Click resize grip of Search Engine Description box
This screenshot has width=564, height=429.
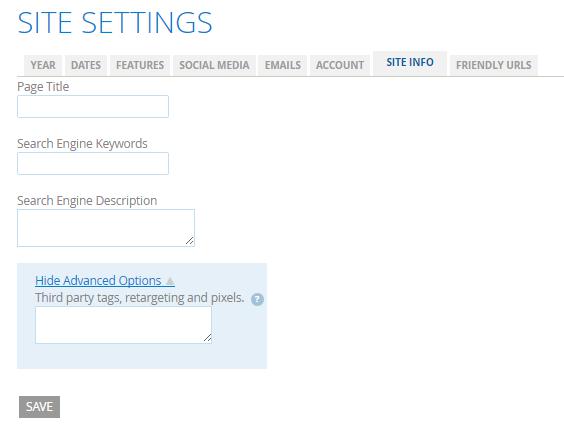190,241
